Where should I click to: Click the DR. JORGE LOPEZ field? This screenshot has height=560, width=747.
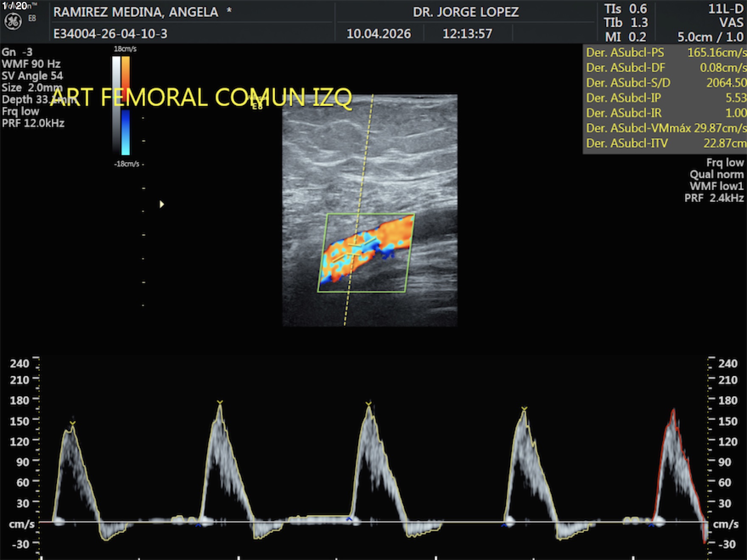466,12
